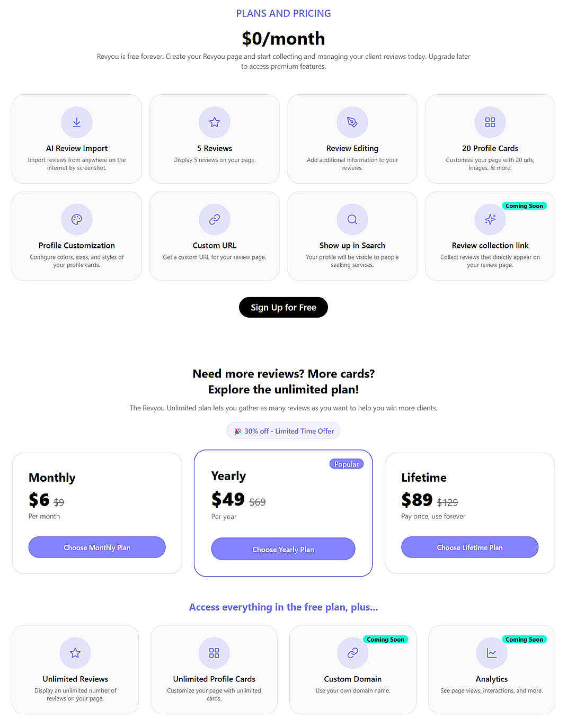
Task: Select the Choose Yearly Plan button
Action: tap(283, 549)
